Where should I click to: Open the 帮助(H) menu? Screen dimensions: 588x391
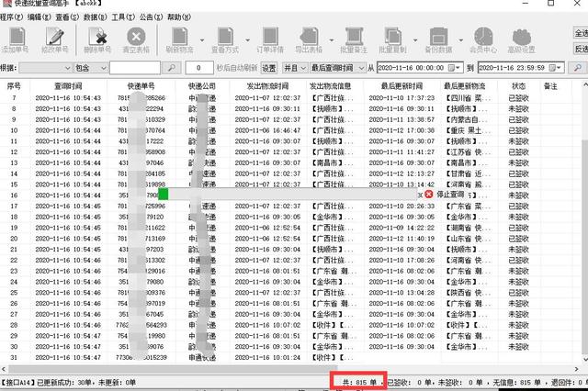click(179, 17)
